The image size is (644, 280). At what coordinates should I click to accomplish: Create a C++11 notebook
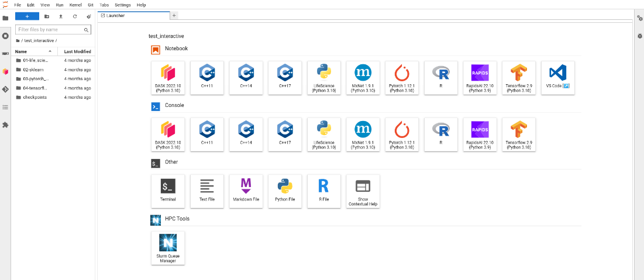pos(207,78)
